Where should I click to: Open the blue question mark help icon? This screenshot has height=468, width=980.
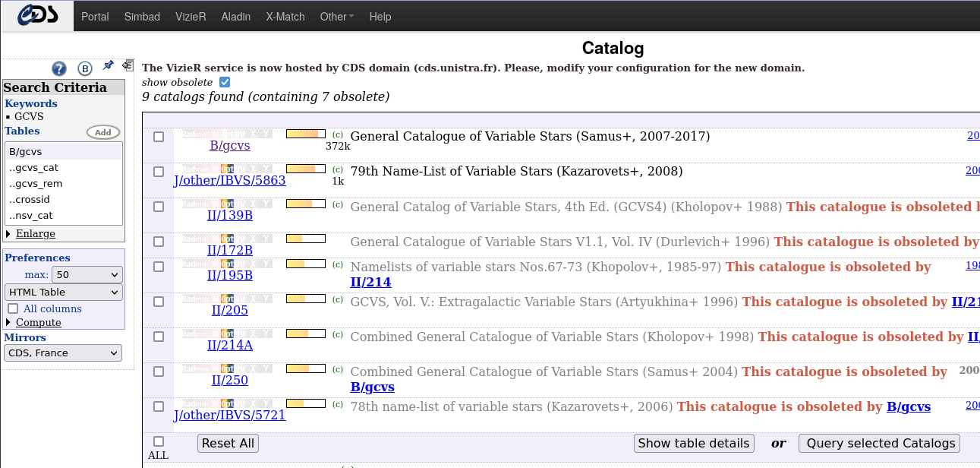pyautogui.click(x=59, y=68)
